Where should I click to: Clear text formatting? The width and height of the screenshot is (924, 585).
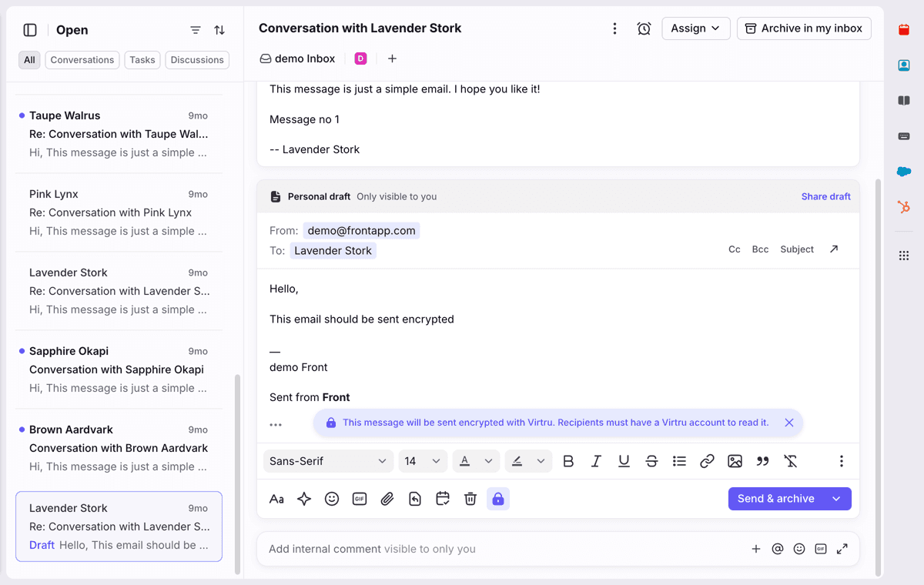tap(790, 461)
